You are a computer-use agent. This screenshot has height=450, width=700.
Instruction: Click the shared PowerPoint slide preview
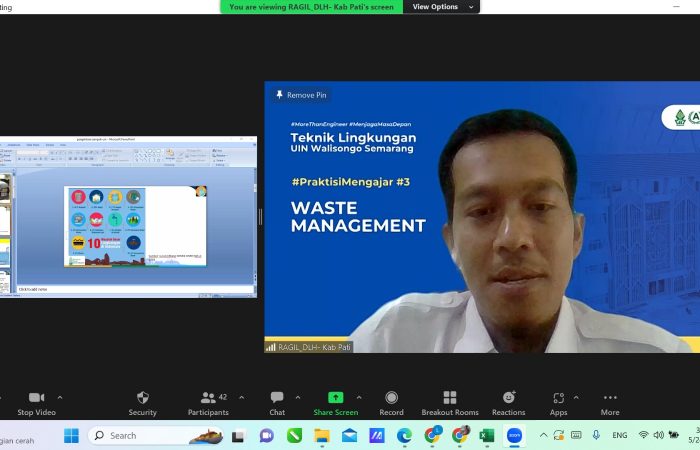coord(135,226)
